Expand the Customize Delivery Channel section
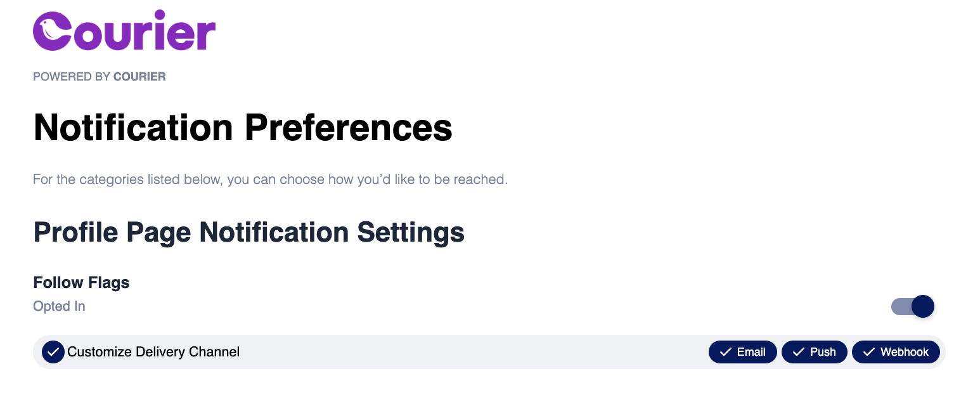 click(155, 351)
